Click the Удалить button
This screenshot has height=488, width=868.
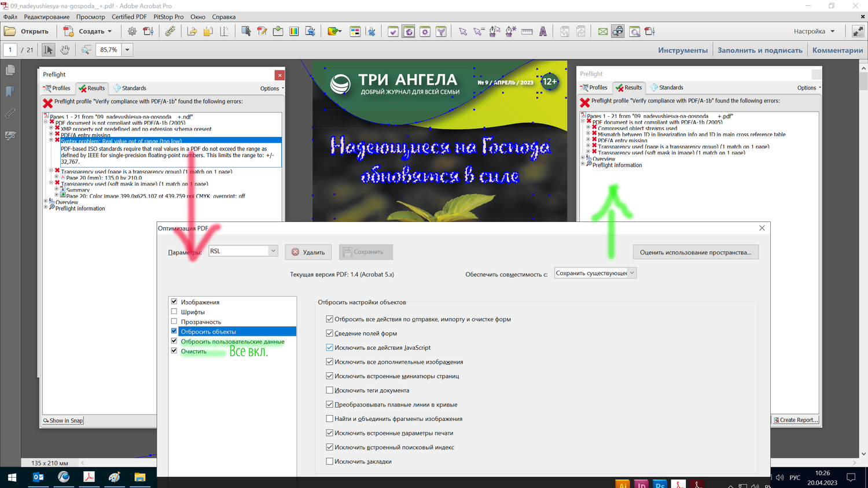tap(308, 252)
